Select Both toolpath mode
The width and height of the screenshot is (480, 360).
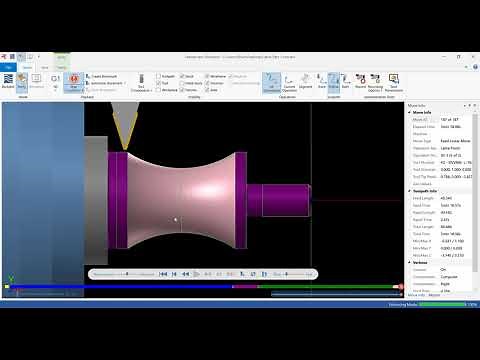tap(345, 81)
